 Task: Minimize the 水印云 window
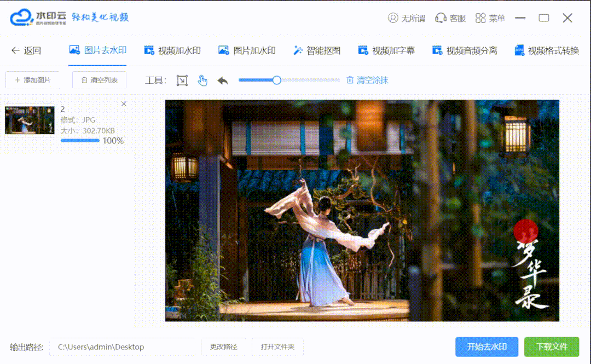[520, 18]
